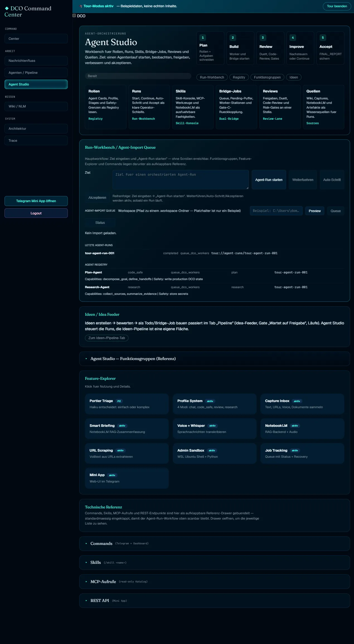Select the Research-Agent registry row
This screenshot has height=644, width=354.
click(x=214, y=290)
